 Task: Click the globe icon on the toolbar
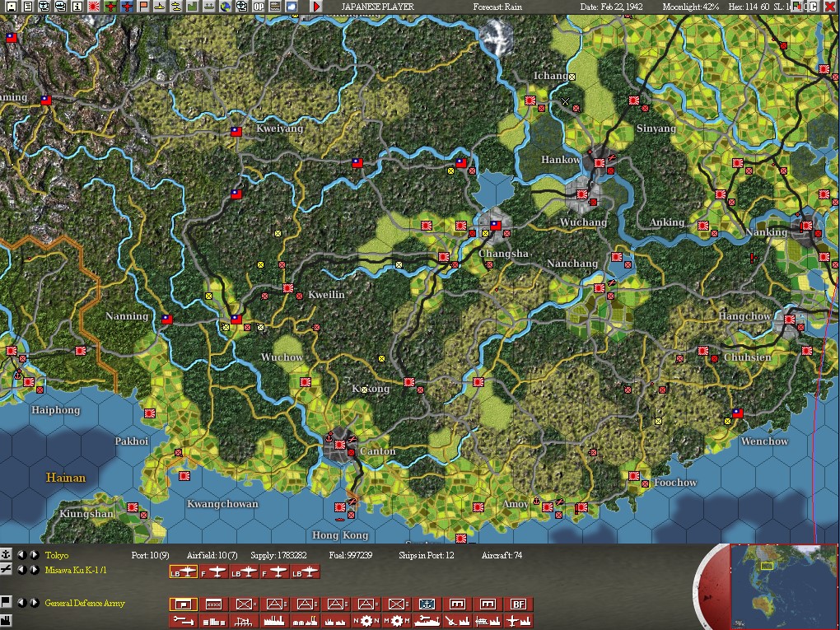coord(225,7)
